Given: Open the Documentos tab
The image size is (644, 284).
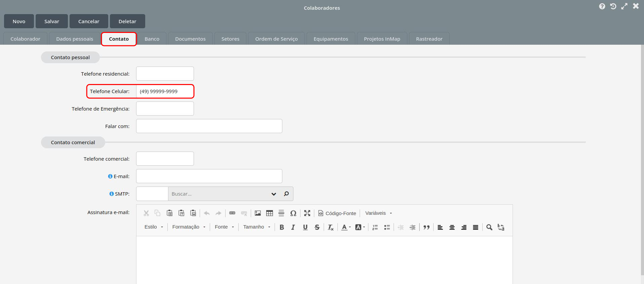Looking at the screenshot, I should tap(190, 39).
